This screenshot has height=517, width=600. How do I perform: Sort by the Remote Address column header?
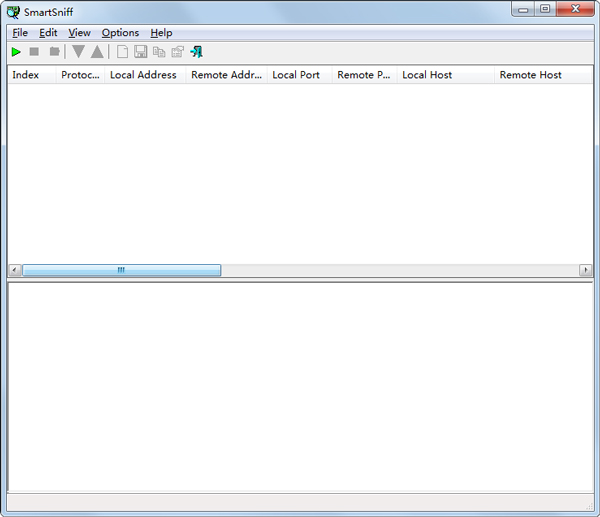click(x=227, y=75)
